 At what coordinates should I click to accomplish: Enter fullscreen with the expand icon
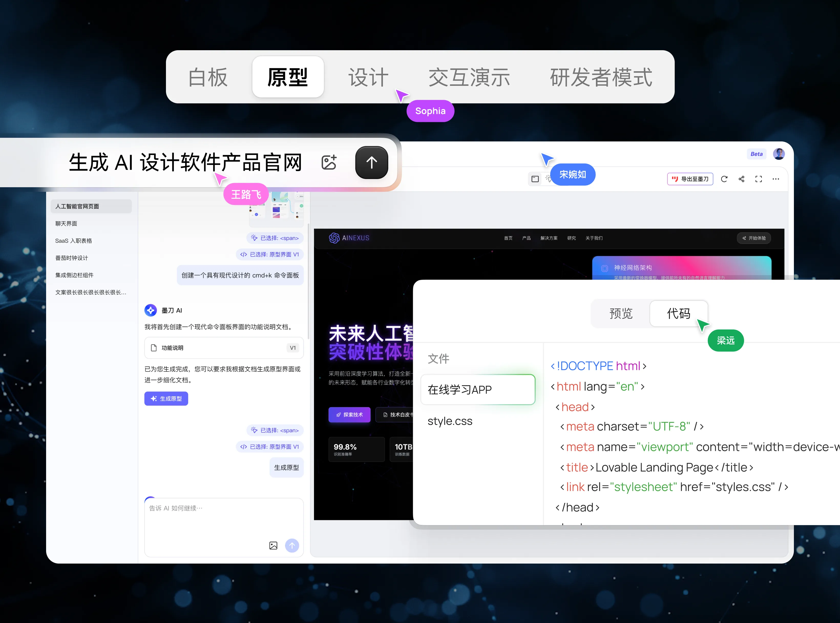(x=759, y=179)
